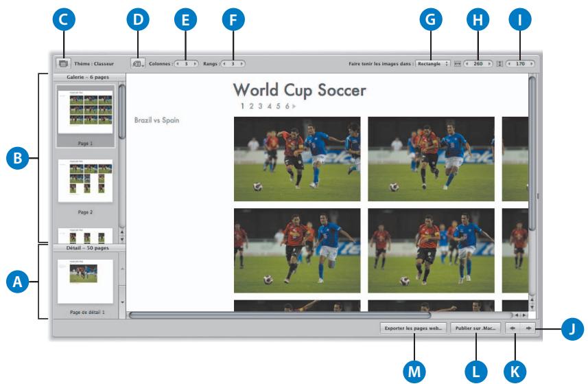Click the gallery pages pane scrollbar thumb

tap(122, 111)
